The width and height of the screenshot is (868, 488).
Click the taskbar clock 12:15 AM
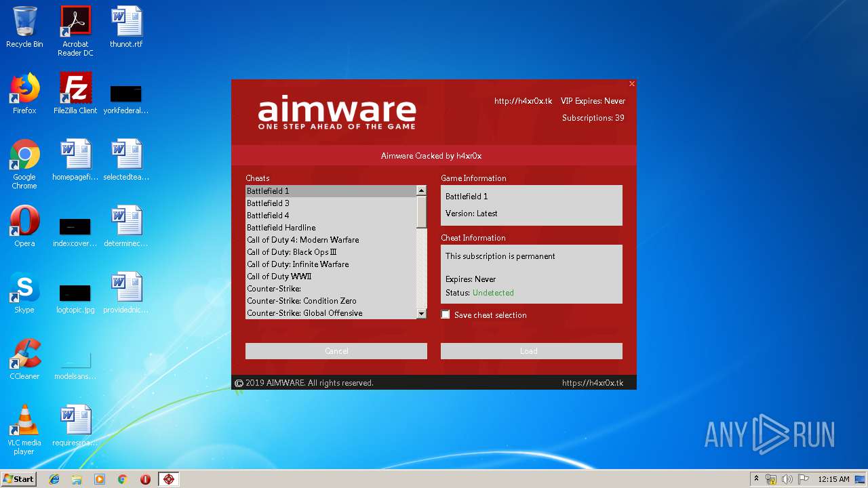point(833,479)
